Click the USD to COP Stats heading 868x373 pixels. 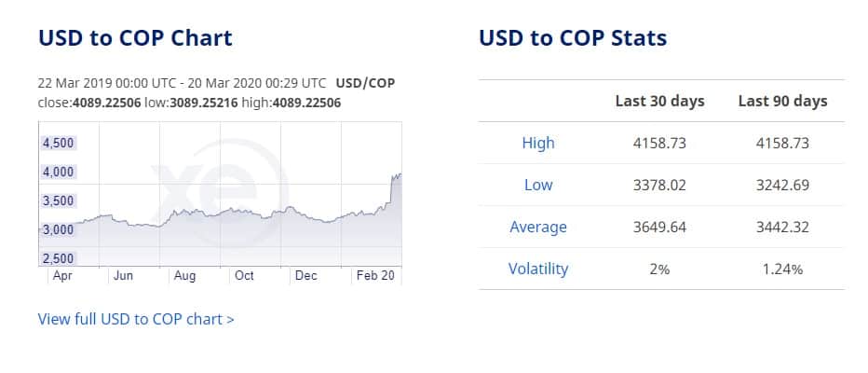573,38
